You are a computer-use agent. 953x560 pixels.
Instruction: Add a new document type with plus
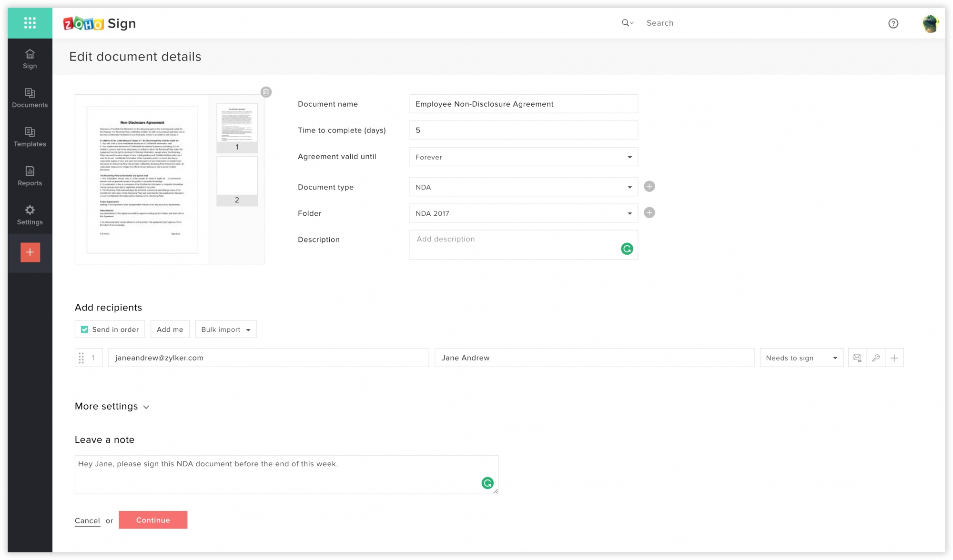click(x=649, y=187)
